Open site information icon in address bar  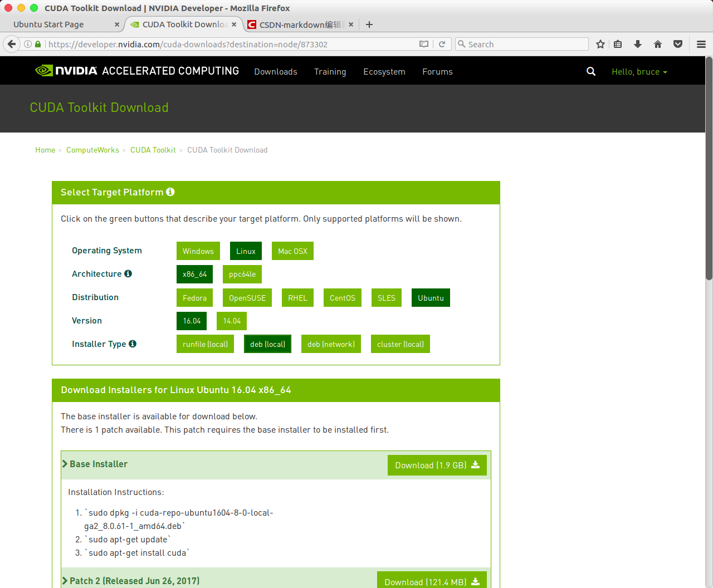pyautogui.click(x=28, y=44)
